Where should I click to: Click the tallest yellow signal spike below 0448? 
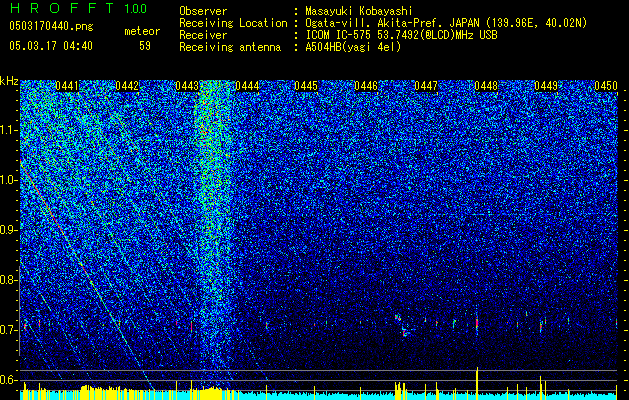tap(477, 383)
